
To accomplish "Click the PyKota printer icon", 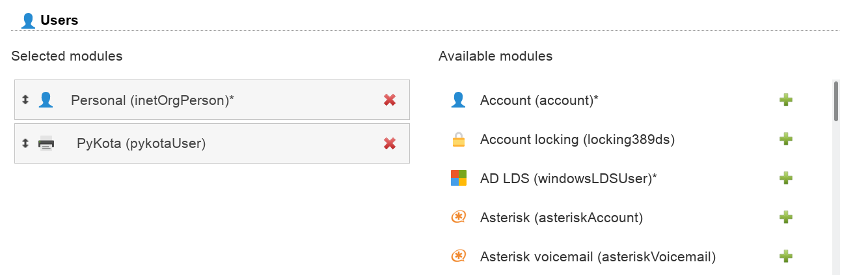I will [46, 143].
